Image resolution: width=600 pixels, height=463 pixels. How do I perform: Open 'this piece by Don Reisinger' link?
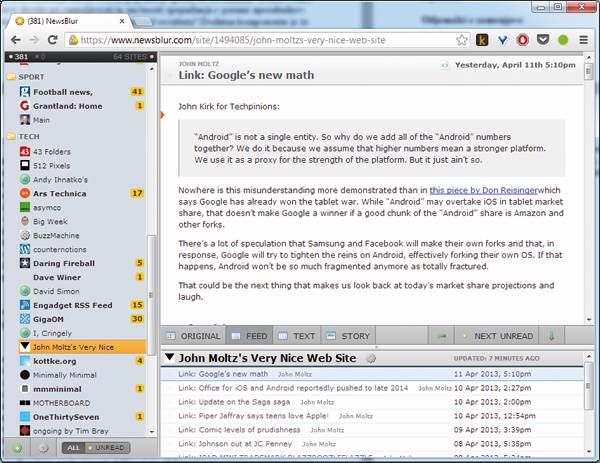pyautogui.click(x=484, y=190)
